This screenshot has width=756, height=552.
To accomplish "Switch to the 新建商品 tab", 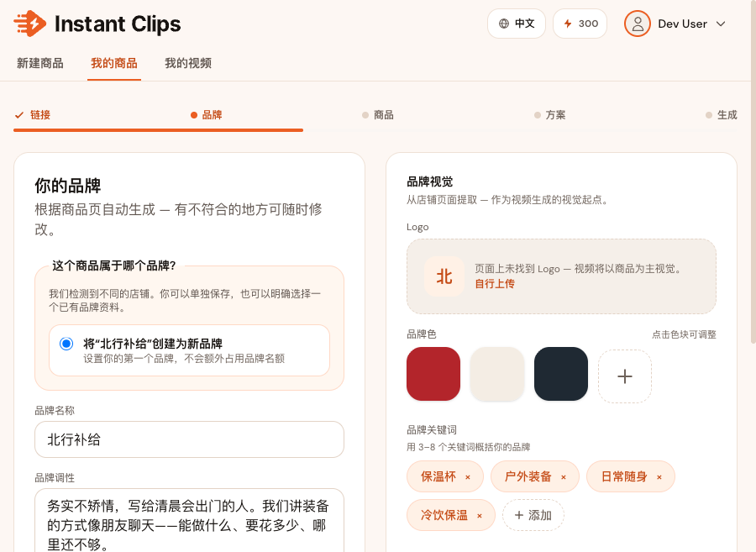I will pyautogui.click(x=40, y=63).
